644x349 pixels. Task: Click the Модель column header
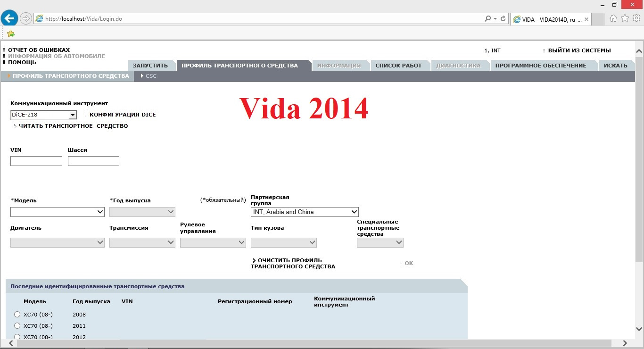(x=35, y=301)
